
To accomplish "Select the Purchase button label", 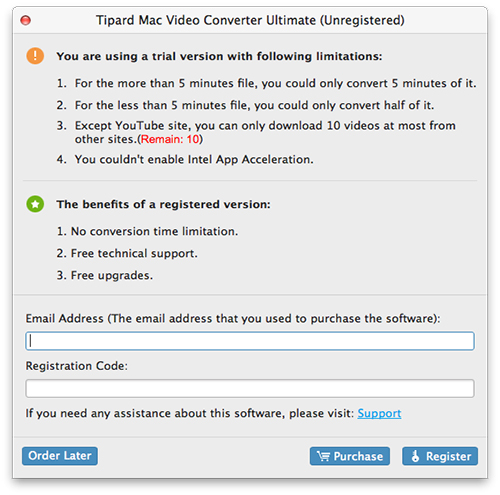I will (x=358, y=456).
